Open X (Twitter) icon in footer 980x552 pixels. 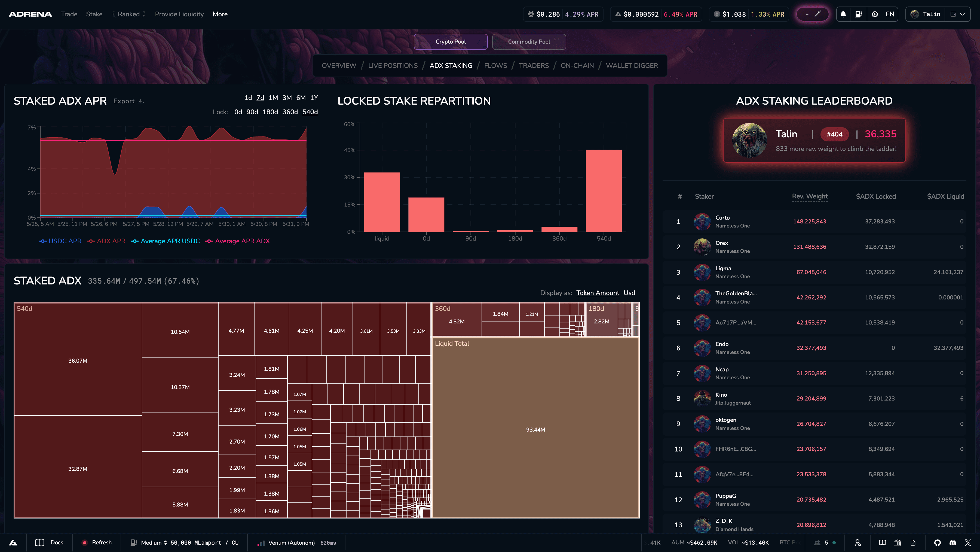coord(968,542)
